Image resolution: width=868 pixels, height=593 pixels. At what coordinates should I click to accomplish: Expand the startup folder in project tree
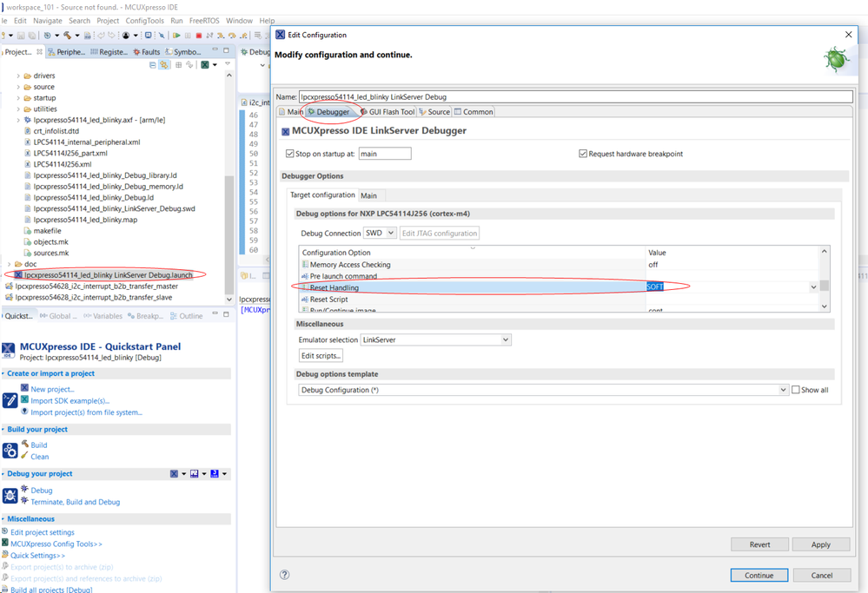(x=17, y=98)
